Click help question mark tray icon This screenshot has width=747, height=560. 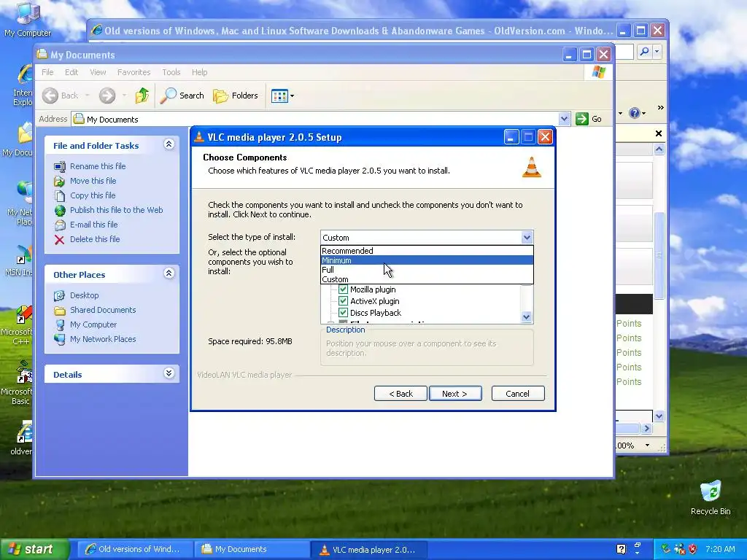(x=622, y=549)
